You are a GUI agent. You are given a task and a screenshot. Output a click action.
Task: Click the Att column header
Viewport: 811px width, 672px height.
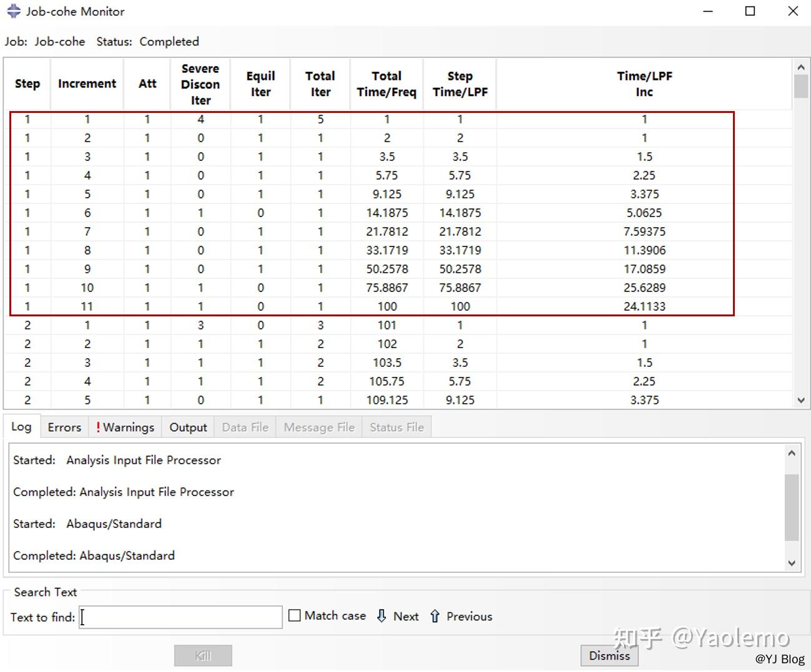point(147,84)
